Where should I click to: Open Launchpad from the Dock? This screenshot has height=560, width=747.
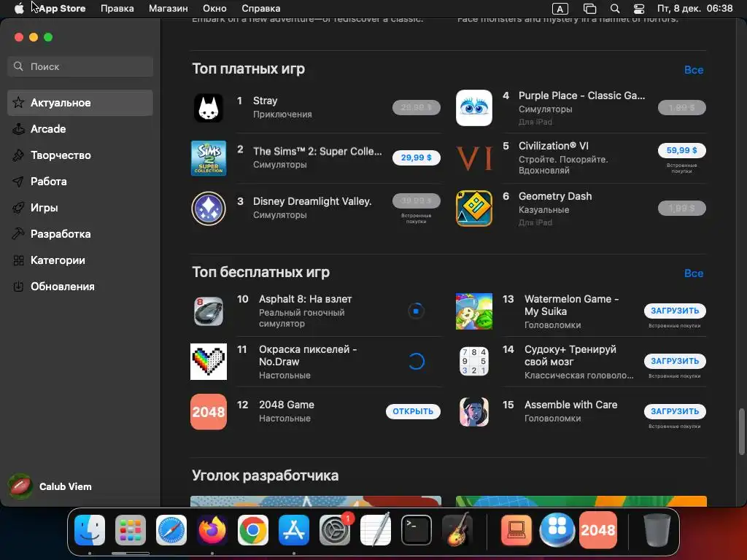click(130, 530)
